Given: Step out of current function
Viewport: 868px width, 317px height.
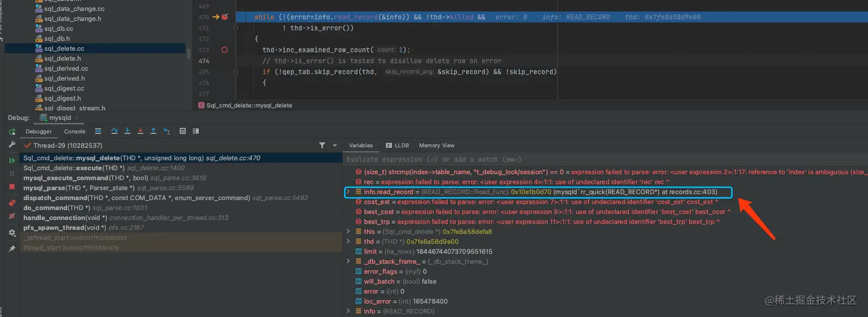Looking at the screenshot, I should tap(153, 131).
